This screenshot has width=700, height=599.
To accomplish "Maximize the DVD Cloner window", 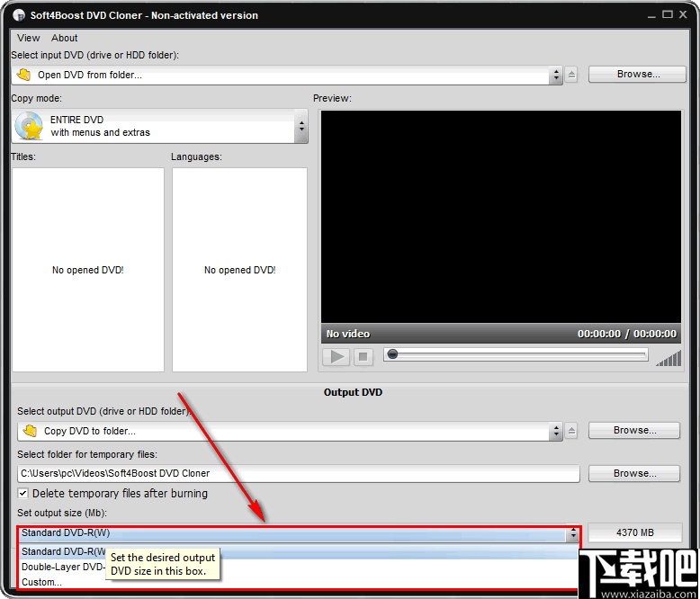I will 668,14.
